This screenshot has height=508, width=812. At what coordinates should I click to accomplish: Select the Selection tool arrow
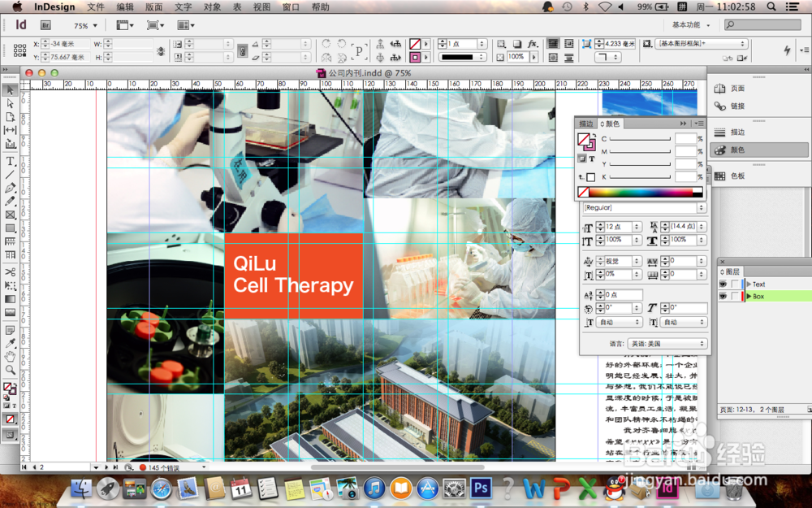click(10, 90)
